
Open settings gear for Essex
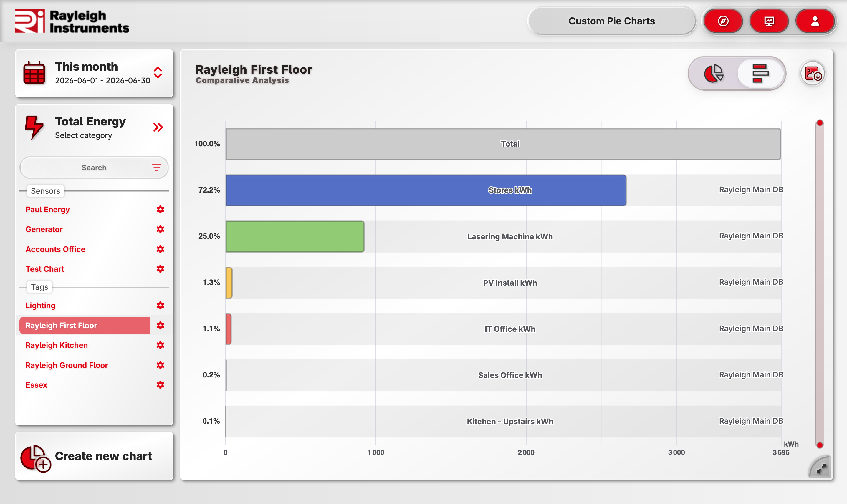[x=161, y=385]
